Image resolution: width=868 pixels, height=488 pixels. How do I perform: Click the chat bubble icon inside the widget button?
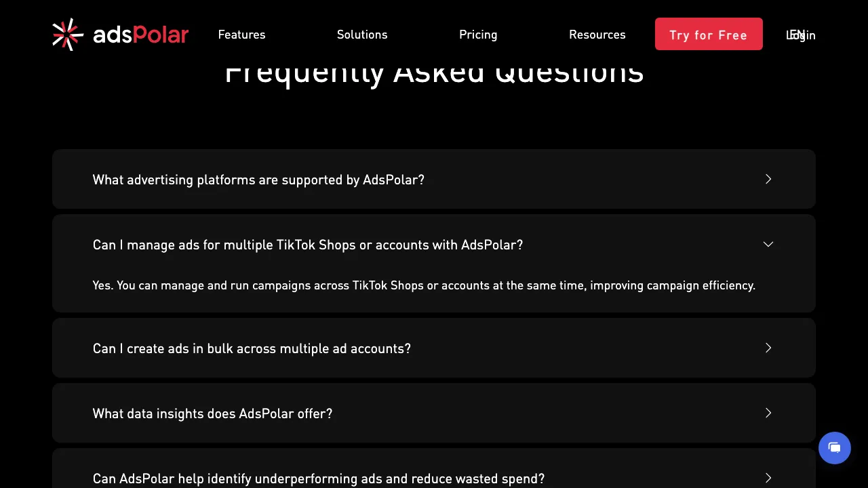tap(835, 448)
